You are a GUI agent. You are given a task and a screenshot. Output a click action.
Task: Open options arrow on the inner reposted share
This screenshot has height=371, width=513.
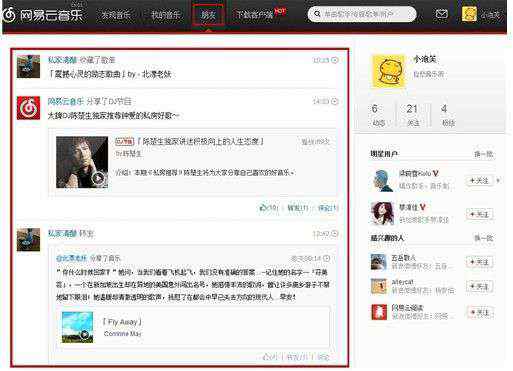pyautogui.click(x=327, y=258)
